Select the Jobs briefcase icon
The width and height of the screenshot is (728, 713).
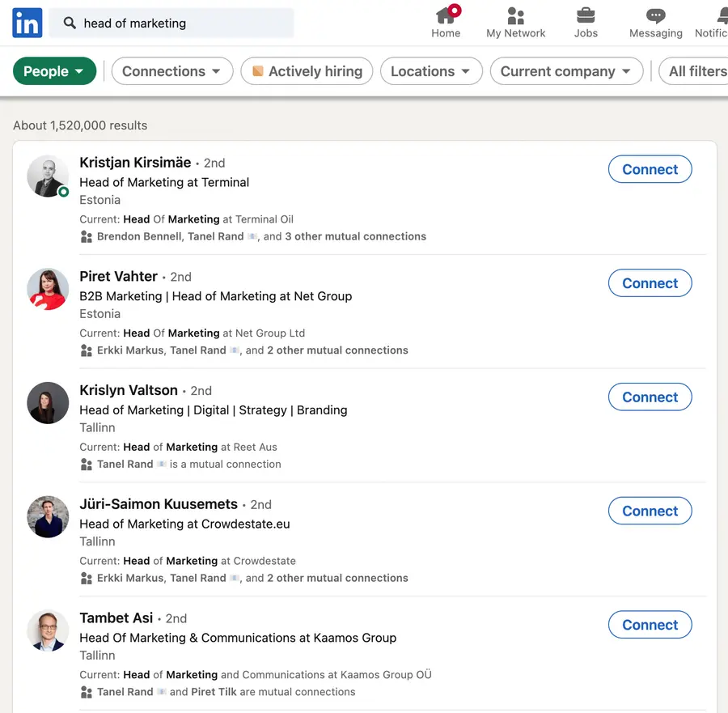point(586,16)
